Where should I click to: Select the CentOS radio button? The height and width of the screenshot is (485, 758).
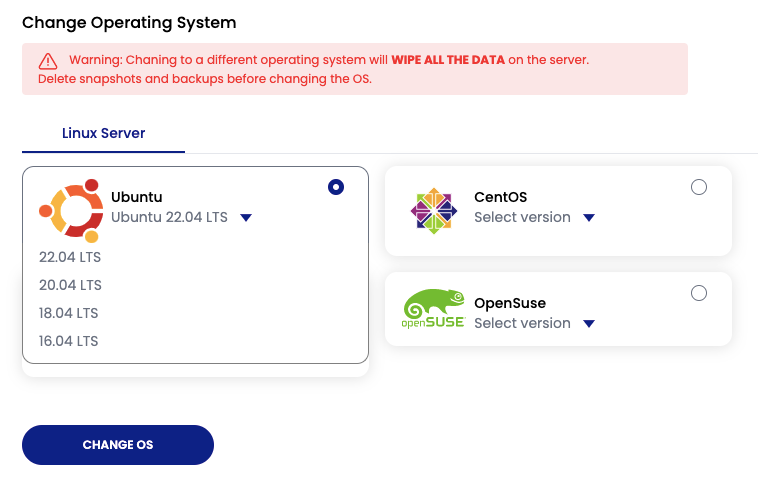point(699,187)
